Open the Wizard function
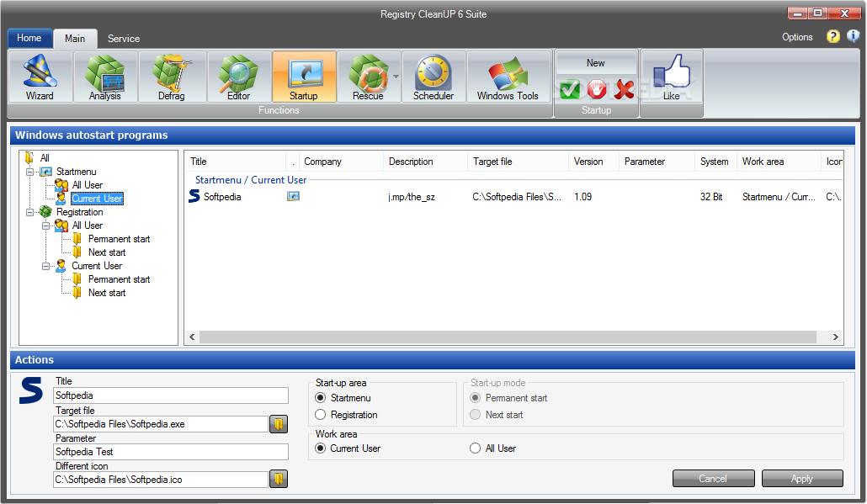Viewport: 867px width, 504px height. (40, 77)
